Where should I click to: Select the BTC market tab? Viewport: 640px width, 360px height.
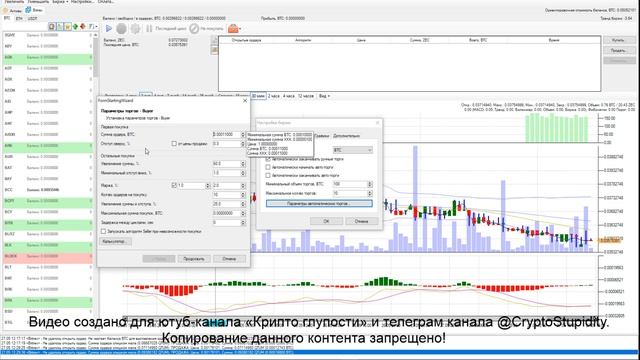pyautogui.click(x=7, y=18)
